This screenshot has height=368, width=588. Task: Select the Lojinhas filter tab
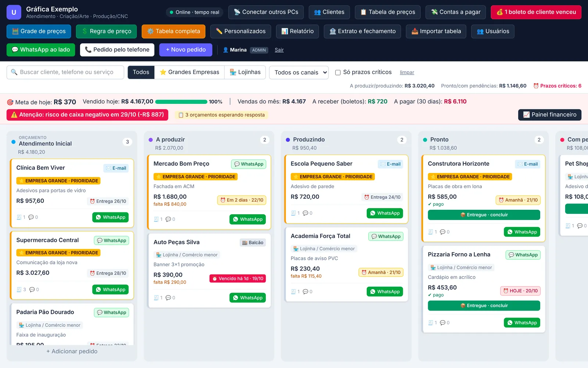coord(245,72)
